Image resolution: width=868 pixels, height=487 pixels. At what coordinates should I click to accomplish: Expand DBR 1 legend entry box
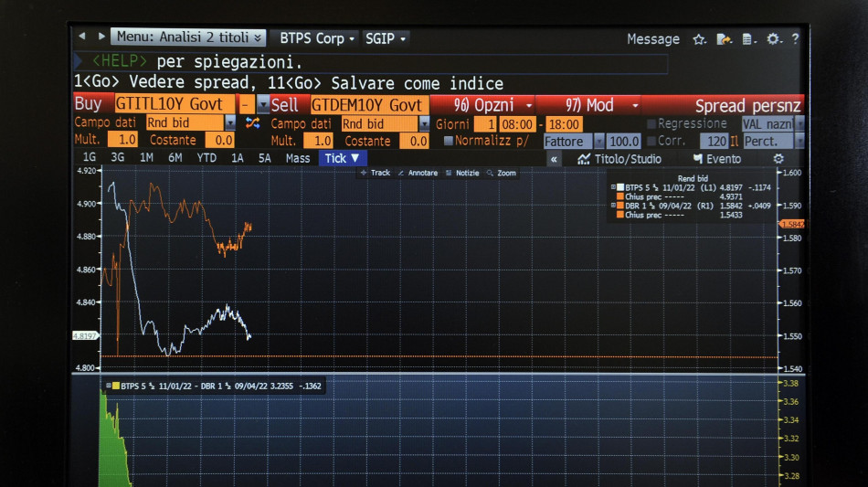click(x=613, y=206)
